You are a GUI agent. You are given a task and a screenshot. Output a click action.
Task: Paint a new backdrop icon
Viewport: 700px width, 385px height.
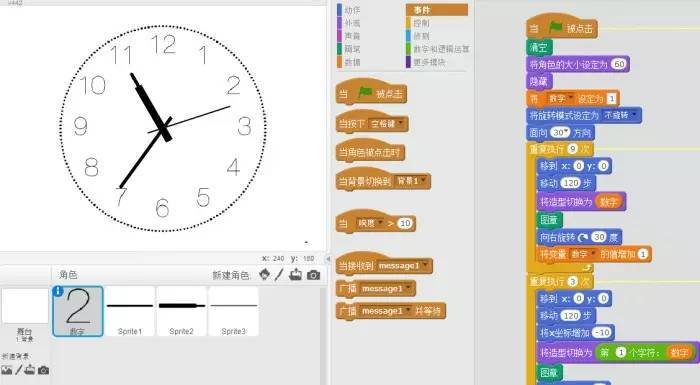[18, 370]
